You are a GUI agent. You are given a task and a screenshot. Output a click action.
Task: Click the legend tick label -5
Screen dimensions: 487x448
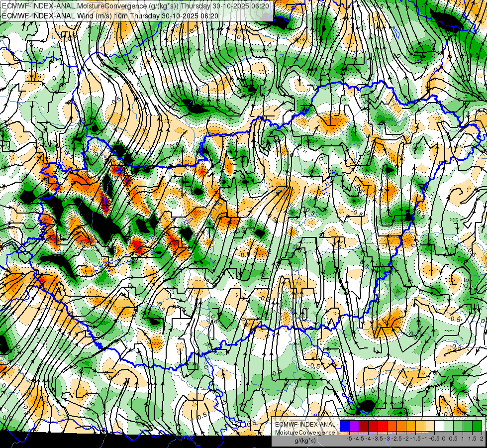click(x=349, y=439)
